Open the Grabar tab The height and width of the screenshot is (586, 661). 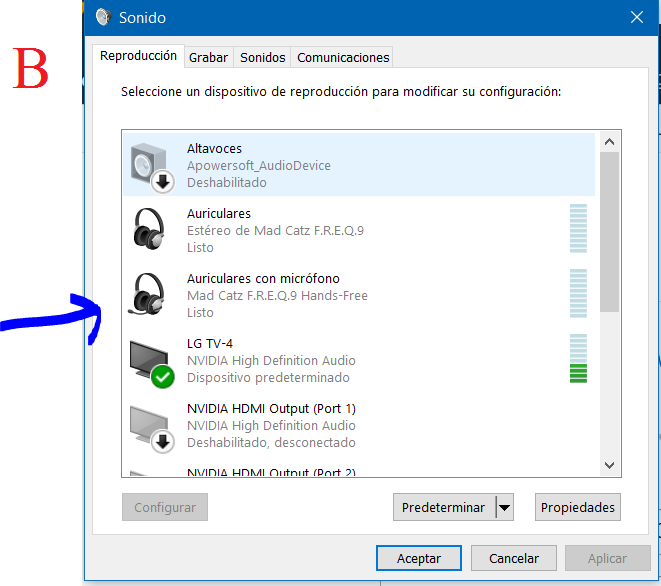(x=208, y=57)
